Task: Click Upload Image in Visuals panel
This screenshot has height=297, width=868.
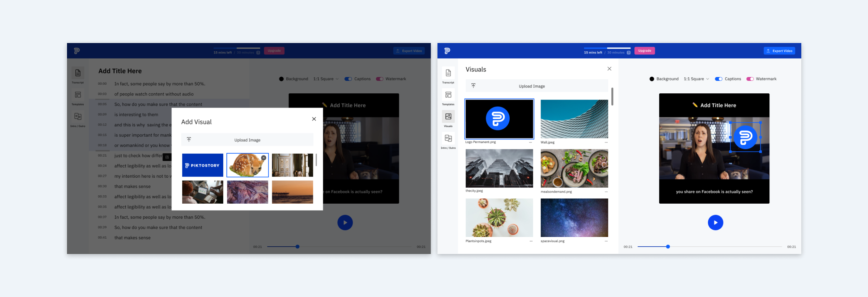Action: click(x=537, y=86)
